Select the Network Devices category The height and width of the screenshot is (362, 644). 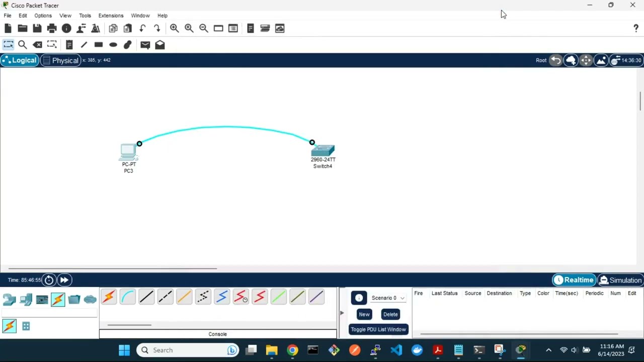10,300
